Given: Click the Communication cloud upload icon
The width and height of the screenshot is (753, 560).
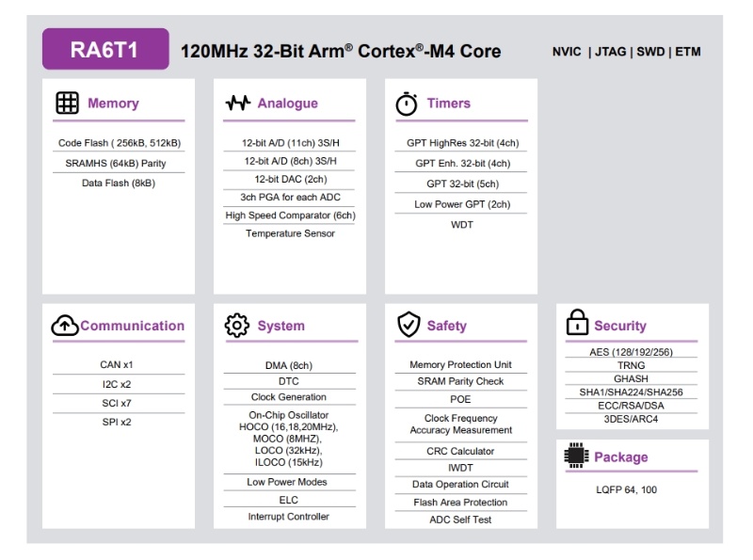Looking at the screenshot, I should click(64, 326).
